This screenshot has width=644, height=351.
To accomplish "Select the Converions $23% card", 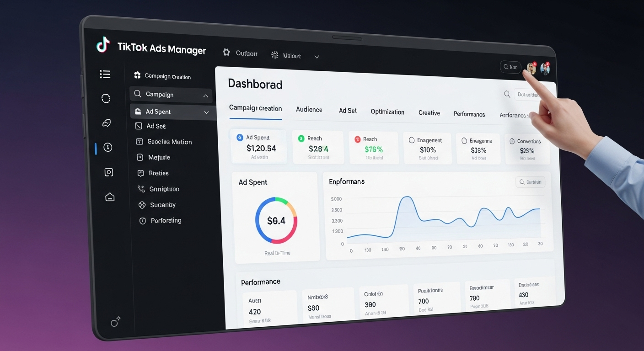I will pyautogui.click(x=527, y=149).
